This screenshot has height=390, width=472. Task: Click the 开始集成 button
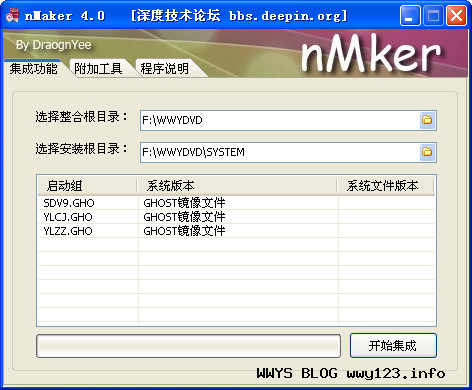click(393, 346)
